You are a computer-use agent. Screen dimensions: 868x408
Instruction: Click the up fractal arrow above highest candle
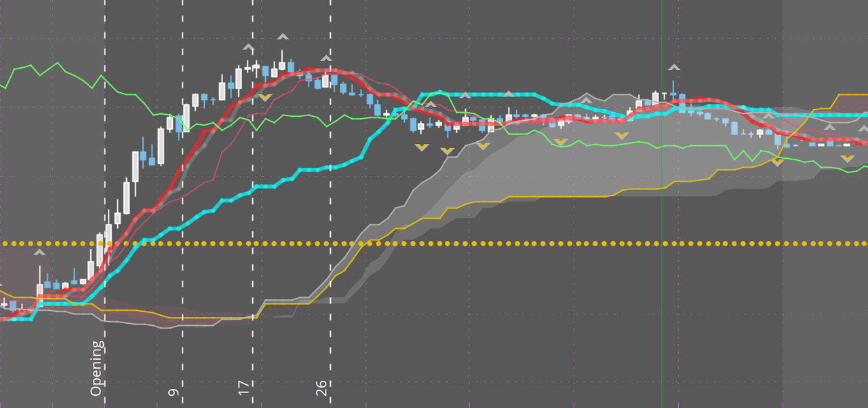pyautogui.click(x=283, y=37)
